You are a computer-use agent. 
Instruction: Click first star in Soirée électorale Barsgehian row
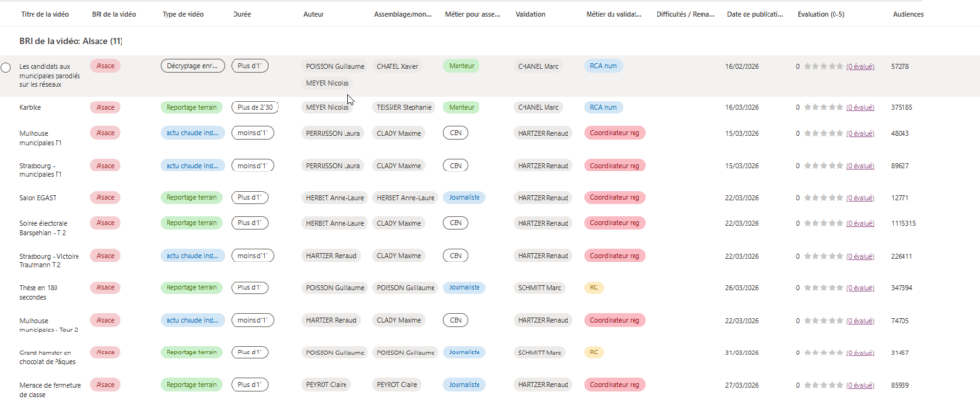click(806, 223)
